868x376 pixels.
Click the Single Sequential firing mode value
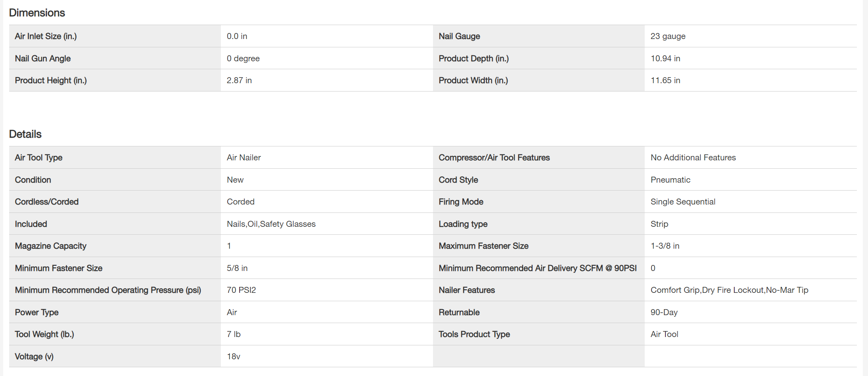(683, 202)
